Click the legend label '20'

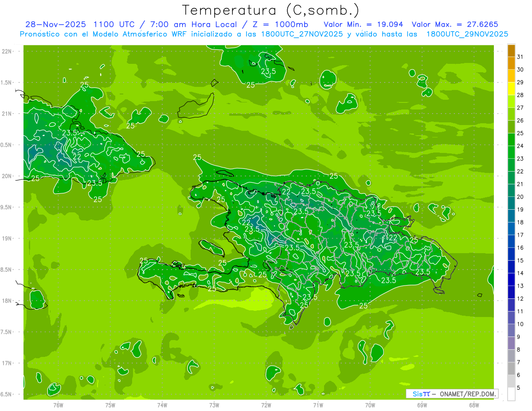520,197
